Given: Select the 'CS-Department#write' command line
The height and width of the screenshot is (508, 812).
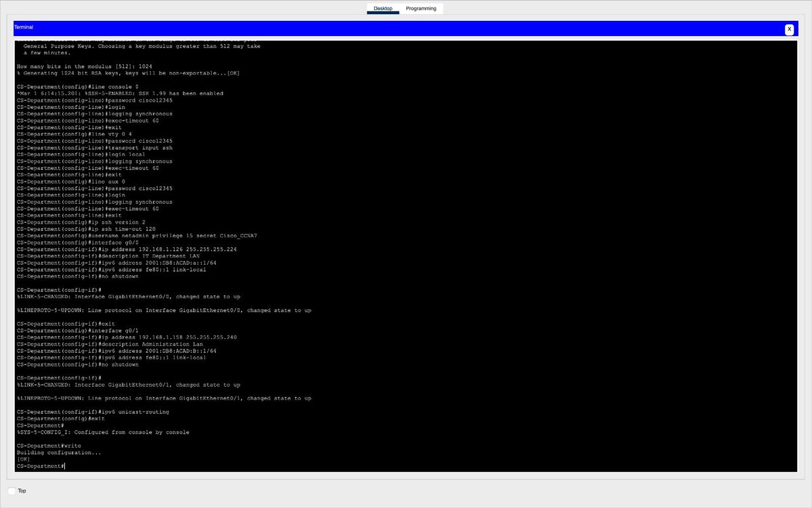Looking at the screenshot, I should [x=49, y=446].
